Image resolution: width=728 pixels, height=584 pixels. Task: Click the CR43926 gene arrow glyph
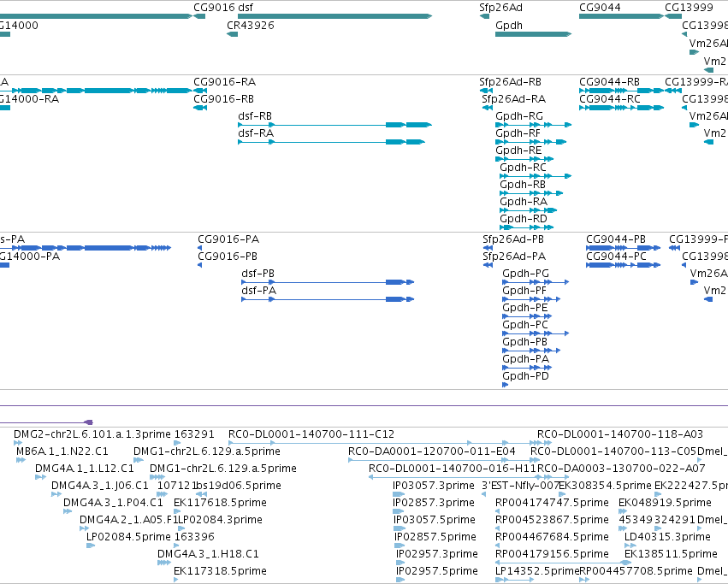[x=232, y=34]
